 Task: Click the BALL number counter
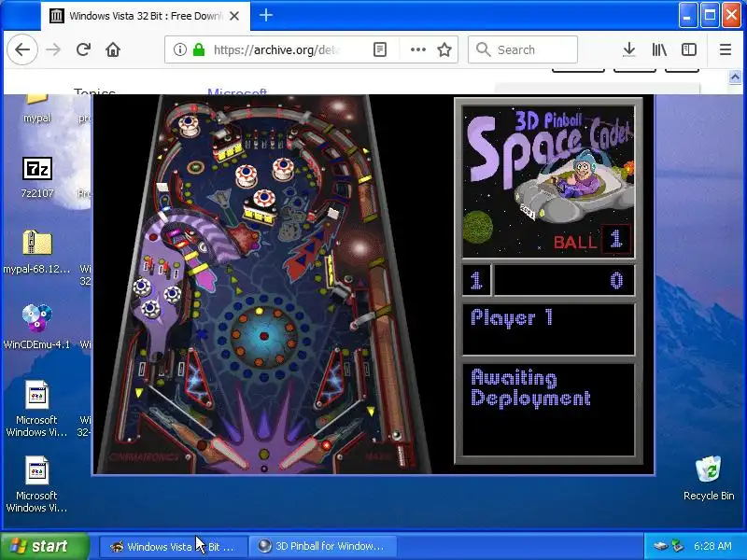[616, 239]
